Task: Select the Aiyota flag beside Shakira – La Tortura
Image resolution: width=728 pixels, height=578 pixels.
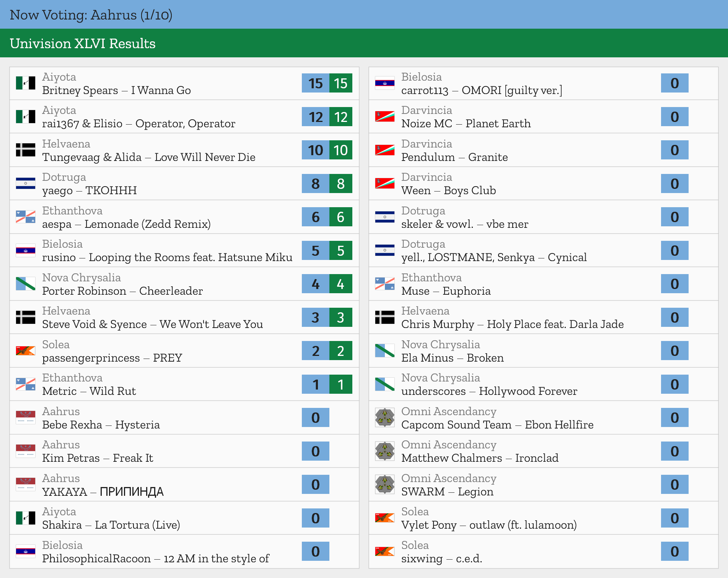Action: coord(26,518)
